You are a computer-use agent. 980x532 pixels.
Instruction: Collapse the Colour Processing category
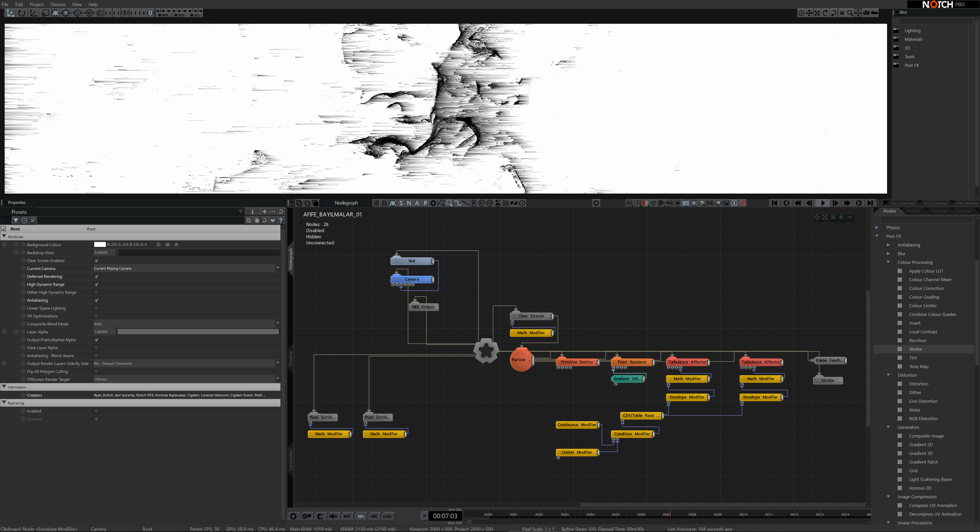point(888,262)
